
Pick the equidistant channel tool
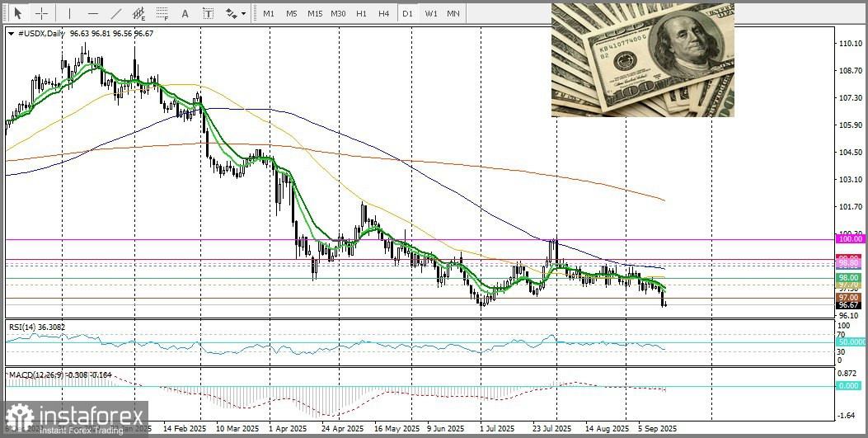(x=139, y=13)
